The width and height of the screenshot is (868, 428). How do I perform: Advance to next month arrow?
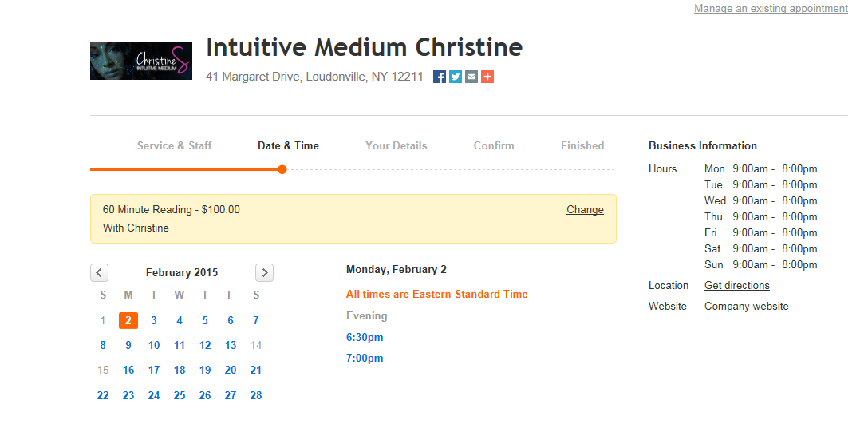265,273
